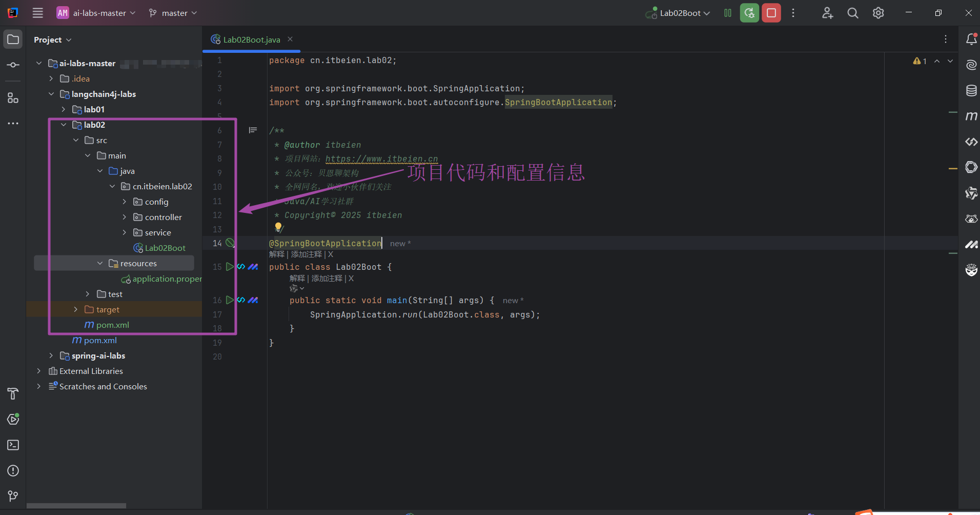Viewport: 980px width, 515px height.
Task: Open the Notifications bell
Action: point(971,39)
